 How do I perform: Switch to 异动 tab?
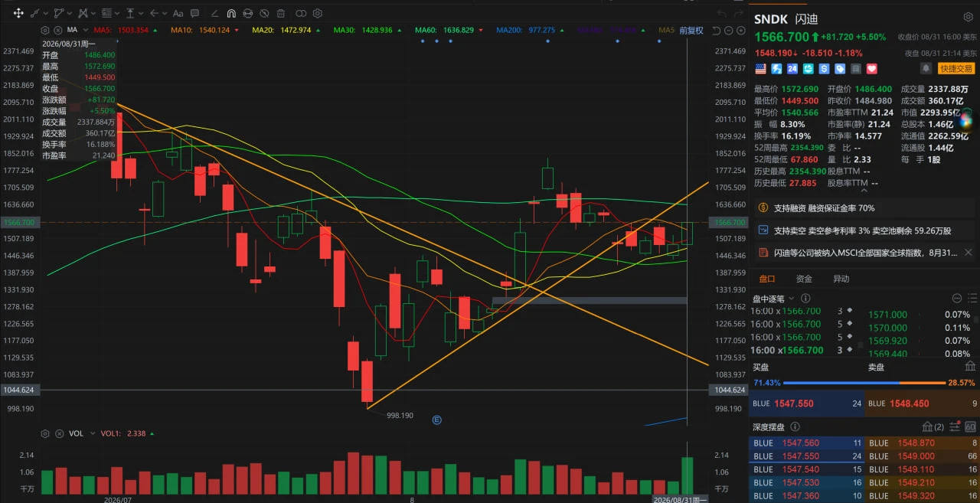click(x=841, y=279)
